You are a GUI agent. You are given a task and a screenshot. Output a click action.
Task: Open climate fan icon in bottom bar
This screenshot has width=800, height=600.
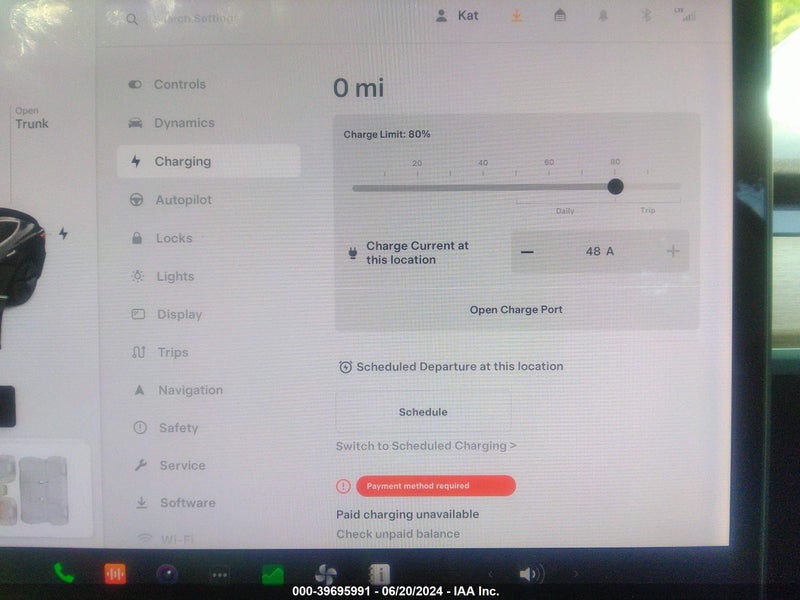pyautogui.click(x=326, y=575)
